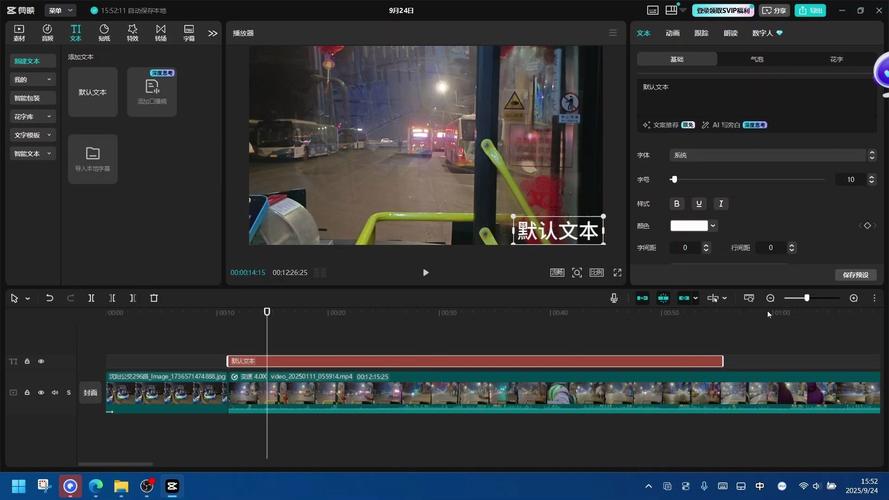Hide the text track with eye icon
Viewport: 889px width, 500px height.
click(41, 361)
